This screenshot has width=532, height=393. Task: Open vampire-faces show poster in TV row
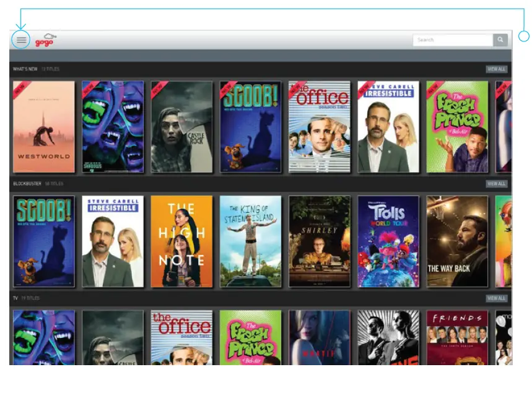point(44,338)
